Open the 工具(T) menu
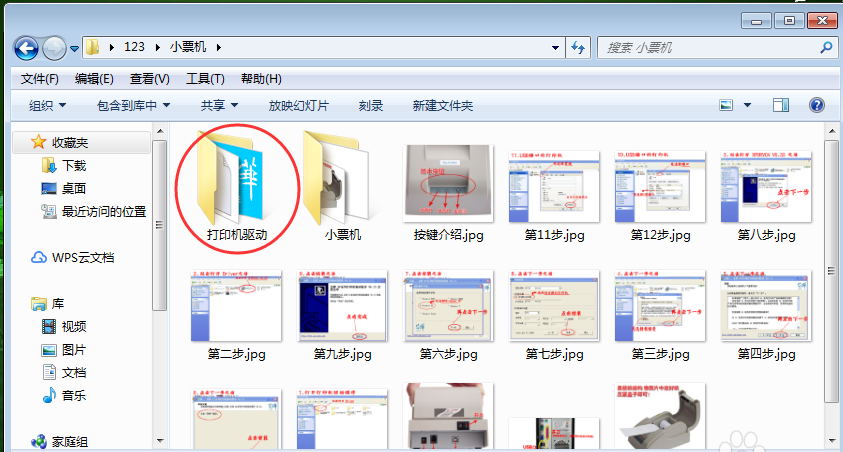The width and height of the screenshot is (843, 452). [x=205, y=79]
